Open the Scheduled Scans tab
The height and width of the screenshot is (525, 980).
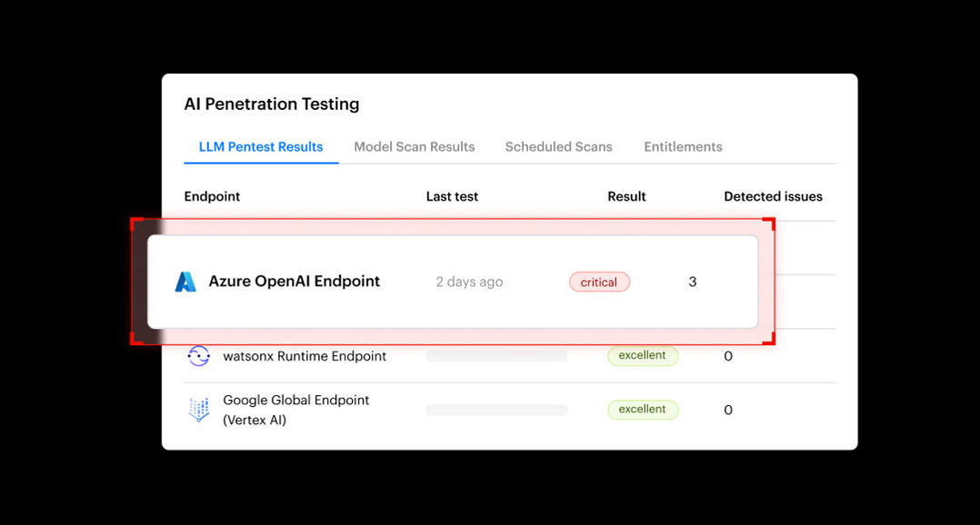coord(558,146)
